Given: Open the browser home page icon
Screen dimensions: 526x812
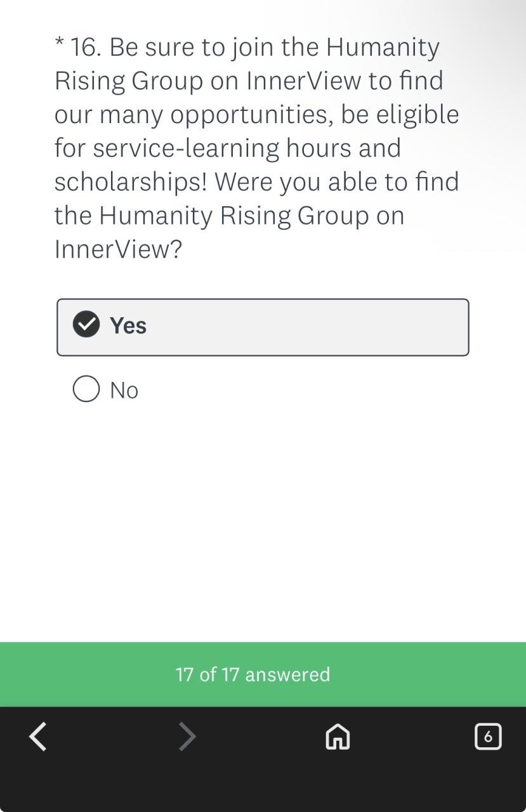Looking at the screenshot, I should [338, 737].
